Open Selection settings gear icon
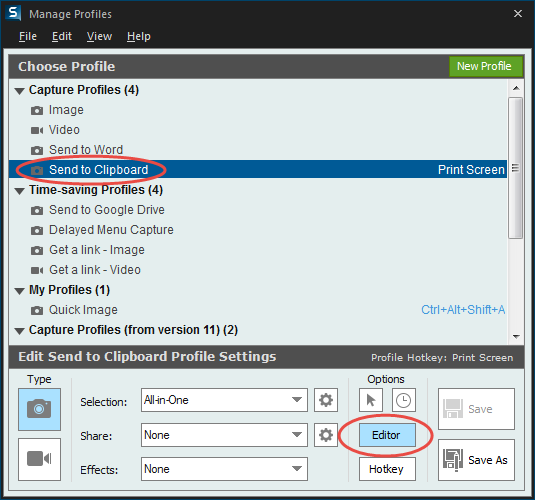This screenshot has height=500, width=535. (326, 400)
